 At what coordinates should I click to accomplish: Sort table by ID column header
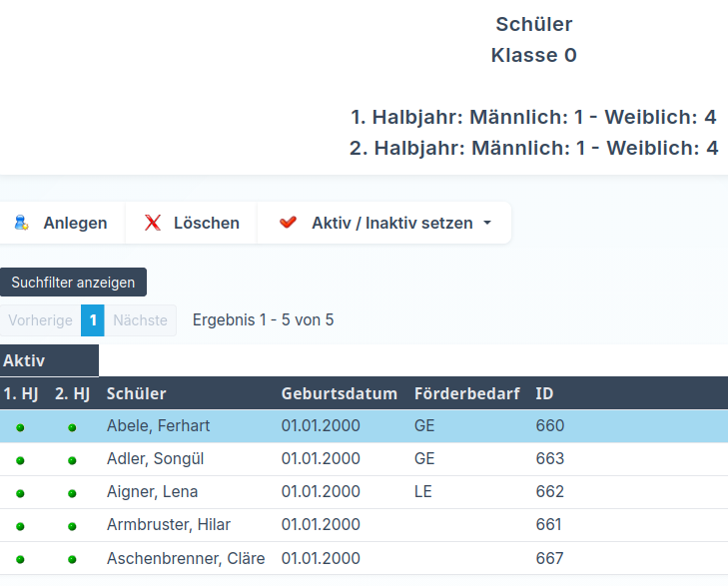coord(544,393)
